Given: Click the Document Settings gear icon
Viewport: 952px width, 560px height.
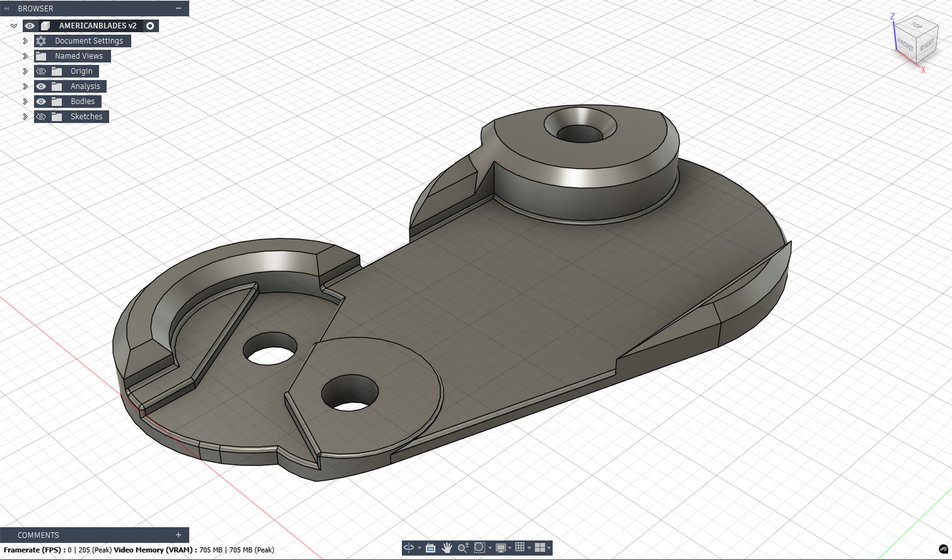Looking at the screenshot, I should point(41,40).
